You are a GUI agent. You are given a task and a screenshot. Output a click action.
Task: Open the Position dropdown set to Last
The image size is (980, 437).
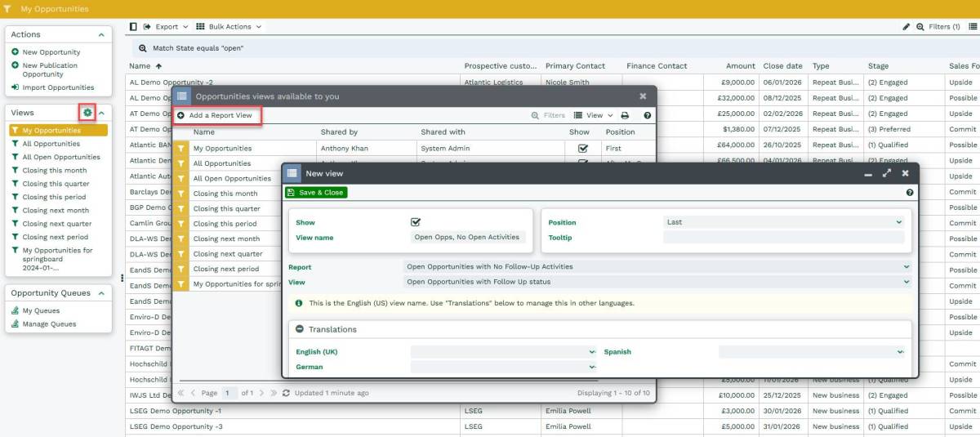[783, 222]
